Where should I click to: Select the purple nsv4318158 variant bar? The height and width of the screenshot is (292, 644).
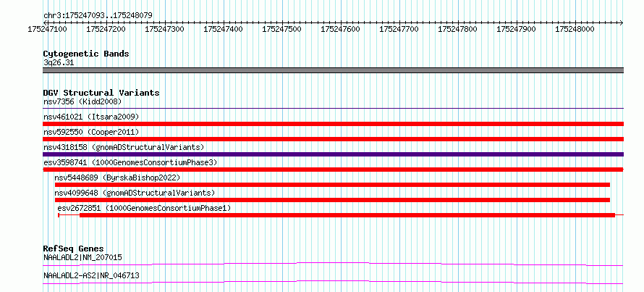[x=333, y=154]
